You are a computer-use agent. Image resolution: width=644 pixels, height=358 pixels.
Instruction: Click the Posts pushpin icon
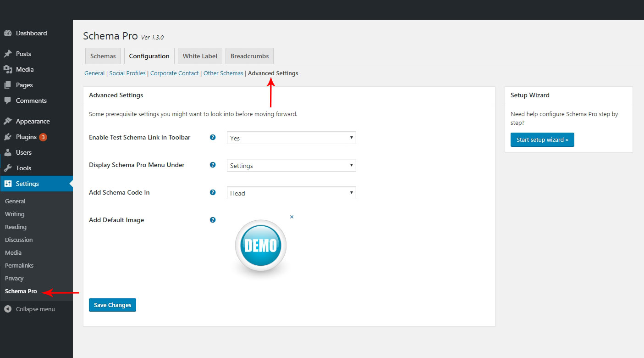point(8,54)
